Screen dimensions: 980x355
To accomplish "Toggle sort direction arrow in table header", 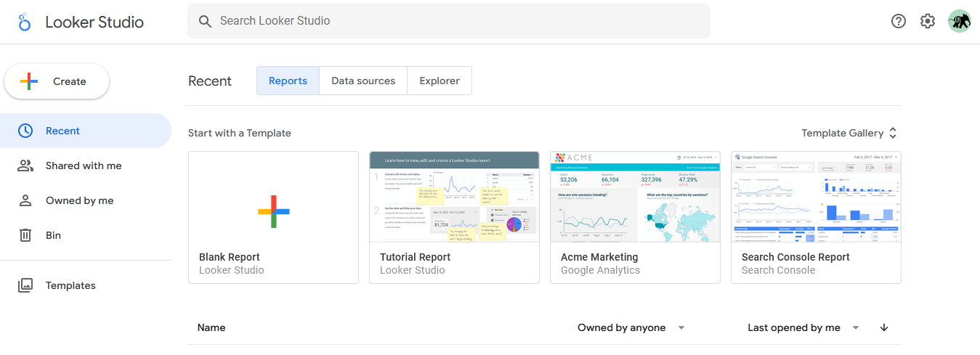I will [x=884, y=327].
